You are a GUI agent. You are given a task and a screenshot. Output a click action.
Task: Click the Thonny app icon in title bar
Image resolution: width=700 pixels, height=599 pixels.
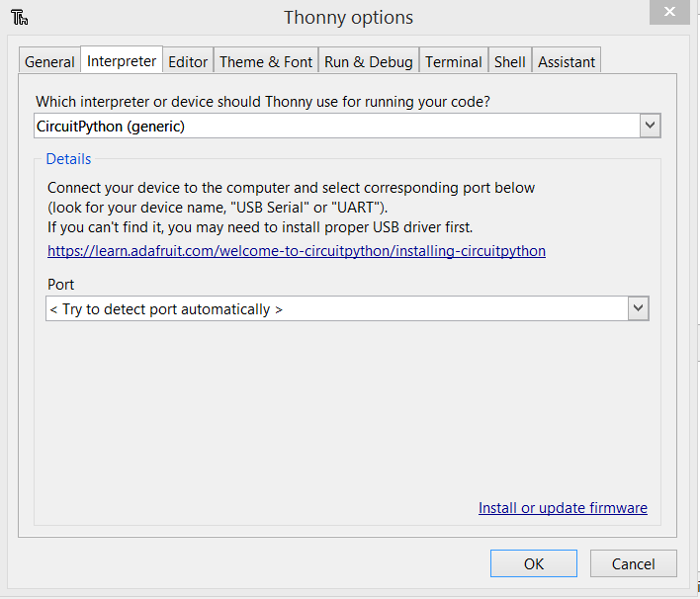click(19, 18)
